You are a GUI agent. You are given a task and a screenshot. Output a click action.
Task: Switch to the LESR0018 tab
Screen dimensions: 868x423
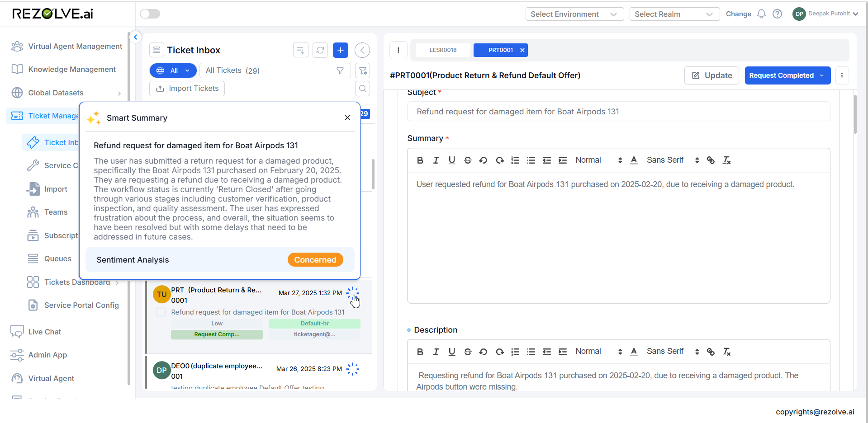pos(443,50)
